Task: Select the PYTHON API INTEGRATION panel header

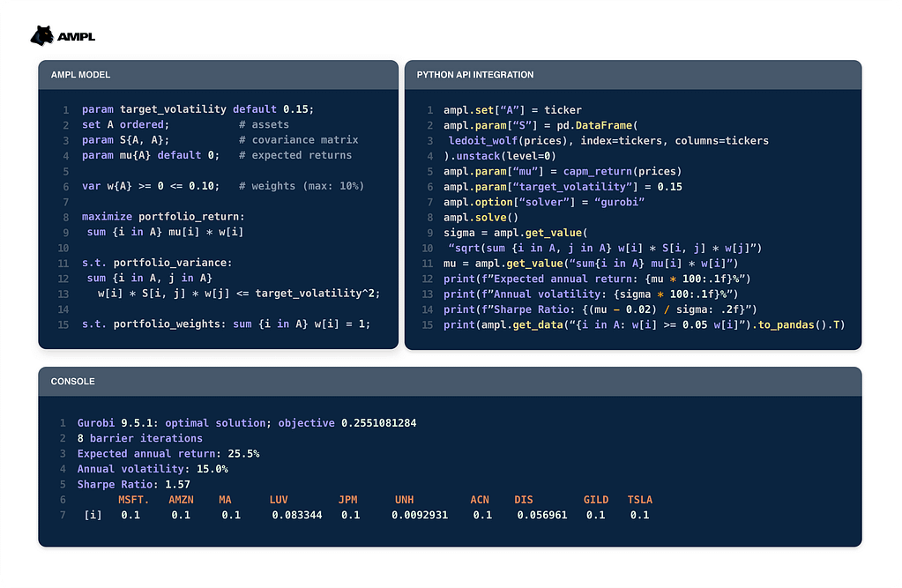Action: tap(474, 75)
